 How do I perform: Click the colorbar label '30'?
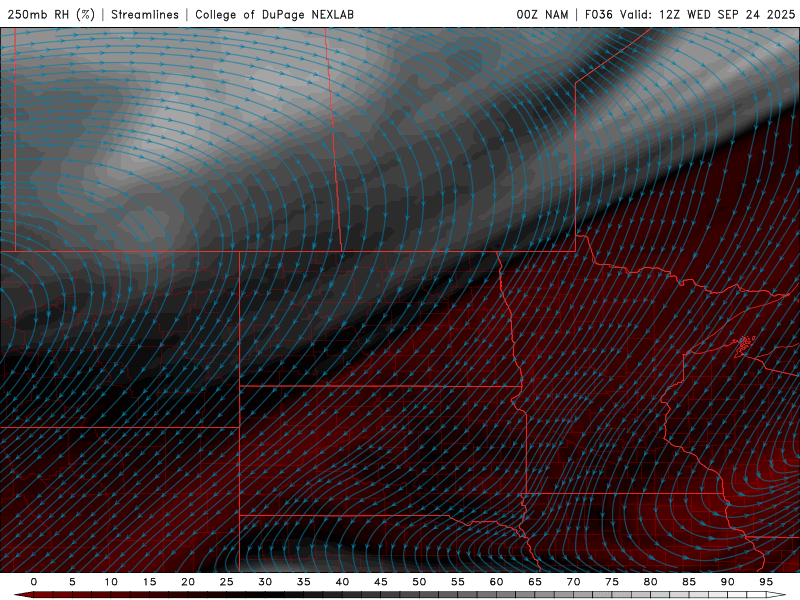coord(265,582)
